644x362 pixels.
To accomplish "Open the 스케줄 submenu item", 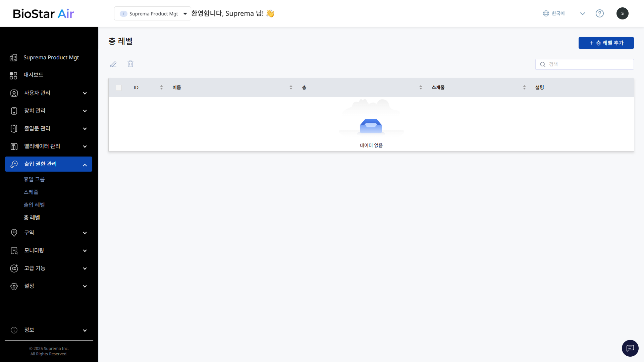I will (31, 192).
